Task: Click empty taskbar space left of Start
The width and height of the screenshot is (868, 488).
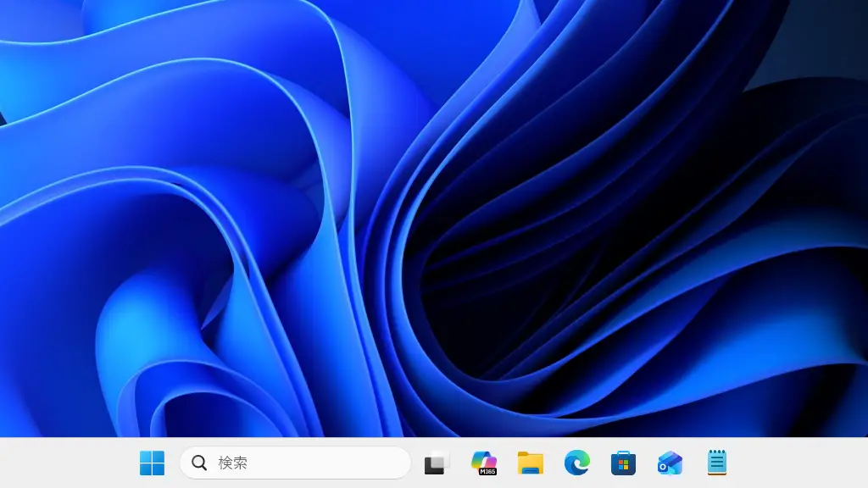Action: 68,463
